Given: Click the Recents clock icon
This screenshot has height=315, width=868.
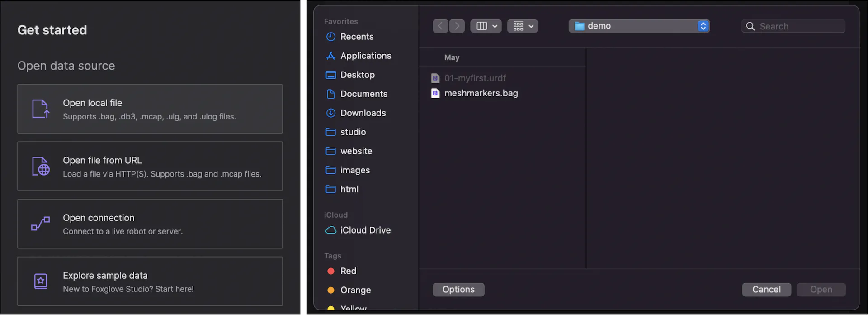Looking at the screenshot, I should 331,37.
